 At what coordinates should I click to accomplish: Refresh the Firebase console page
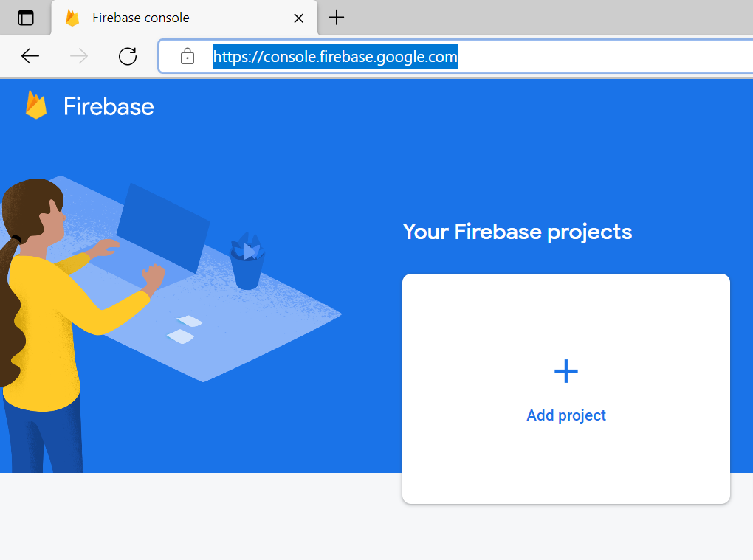point(128,56)
